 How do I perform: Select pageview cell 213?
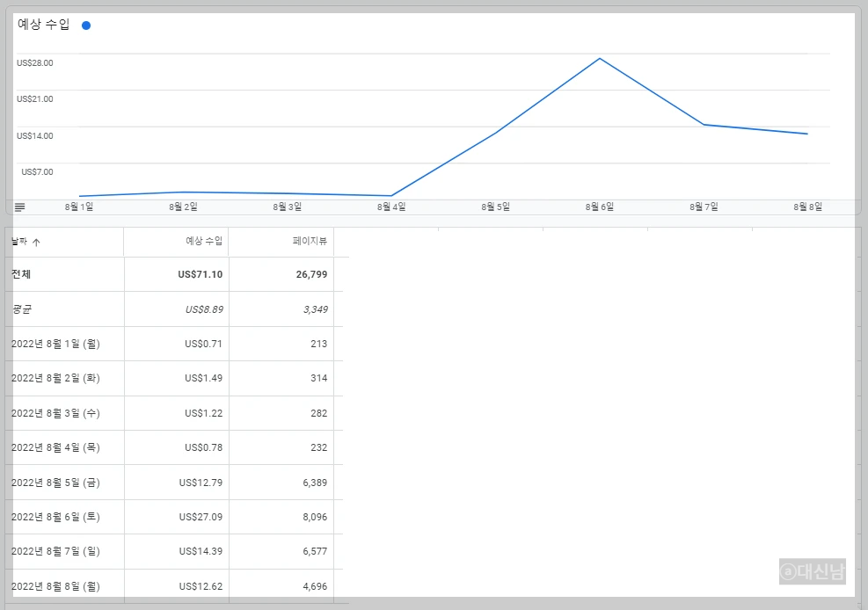(319, 344)
